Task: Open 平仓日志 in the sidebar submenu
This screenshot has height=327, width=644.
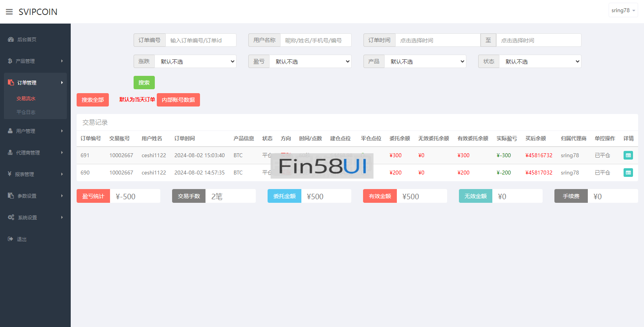Action: click(x=26, y=112)
